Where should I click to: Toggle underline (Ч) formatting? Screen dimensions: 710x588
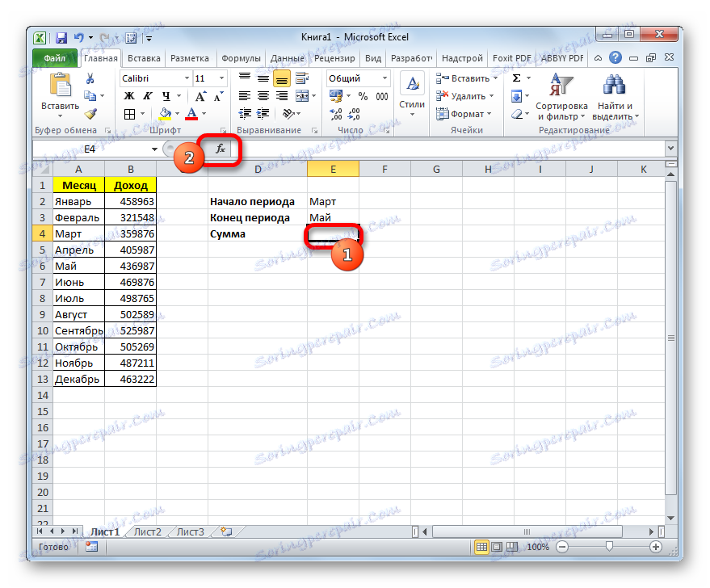[166, 96]
